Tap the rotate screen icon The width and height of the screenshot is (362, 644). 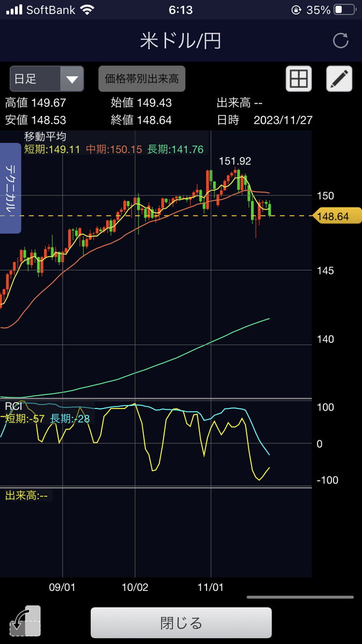pyautogui.click(x=25, y=621)
